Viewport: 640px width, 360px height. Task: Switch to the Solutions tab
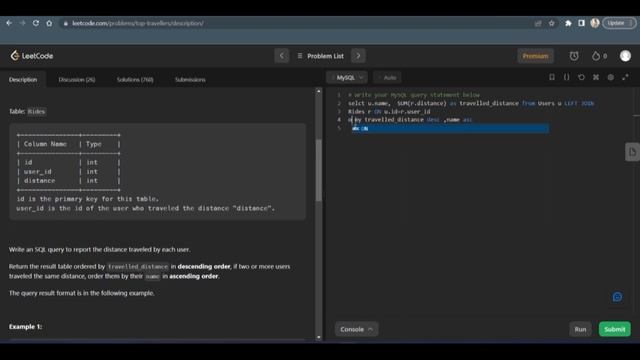click(135, 80)
